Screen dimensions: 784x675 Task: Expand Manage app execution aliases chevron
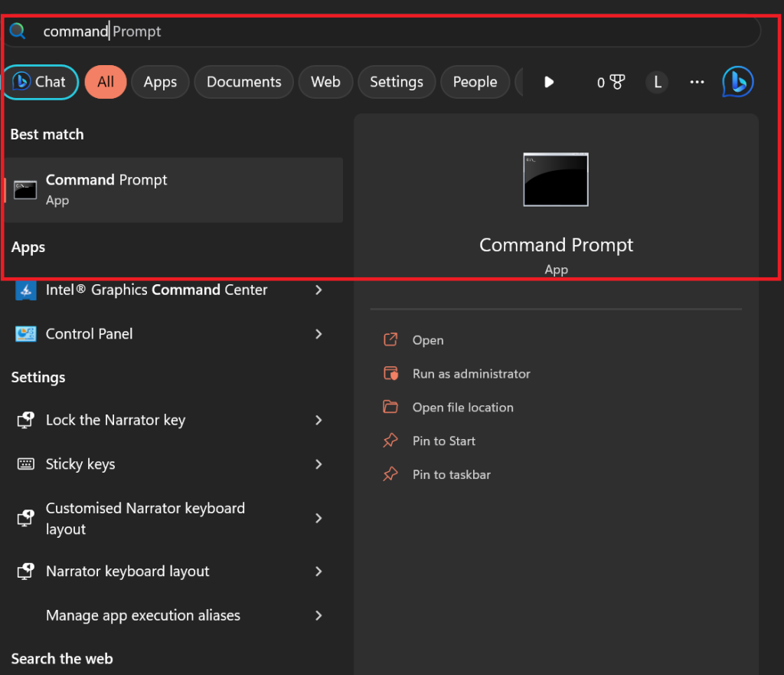[319, 615]
